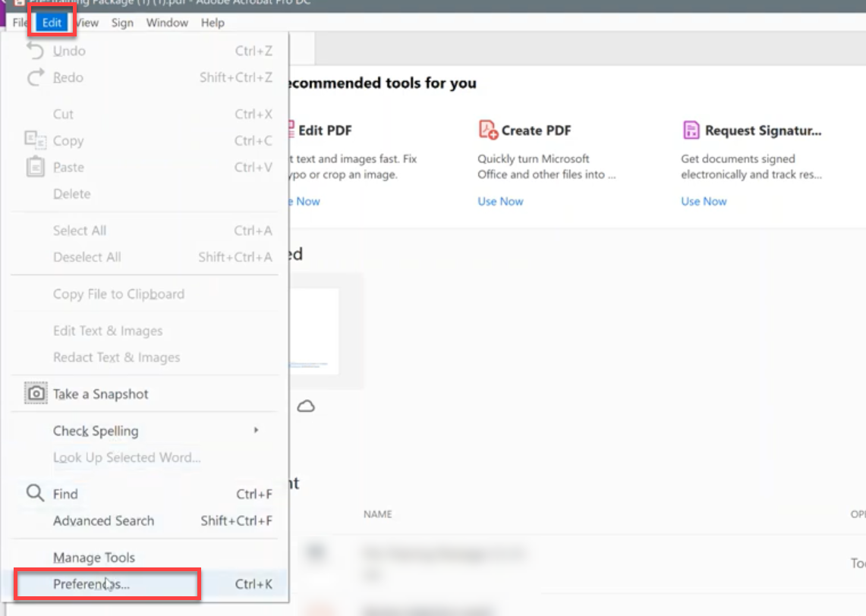Open the Window menu
This screenshot has width=866, height=616.
[x=167, y=23]
